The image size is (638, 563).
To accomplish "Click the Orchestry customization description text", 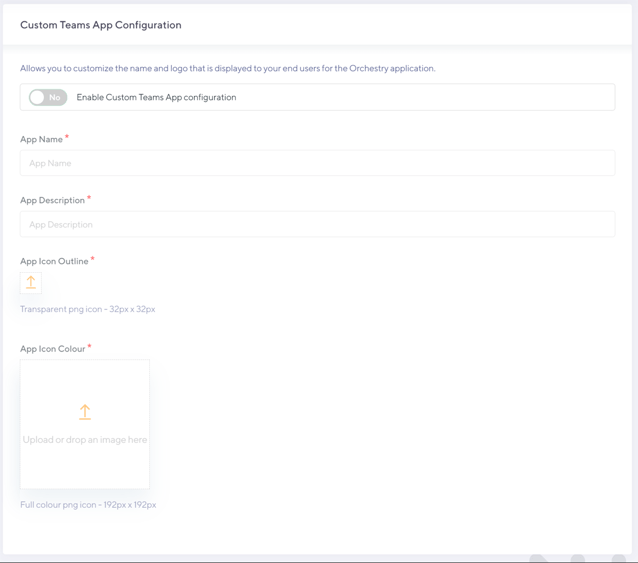I will coord(227,68).
